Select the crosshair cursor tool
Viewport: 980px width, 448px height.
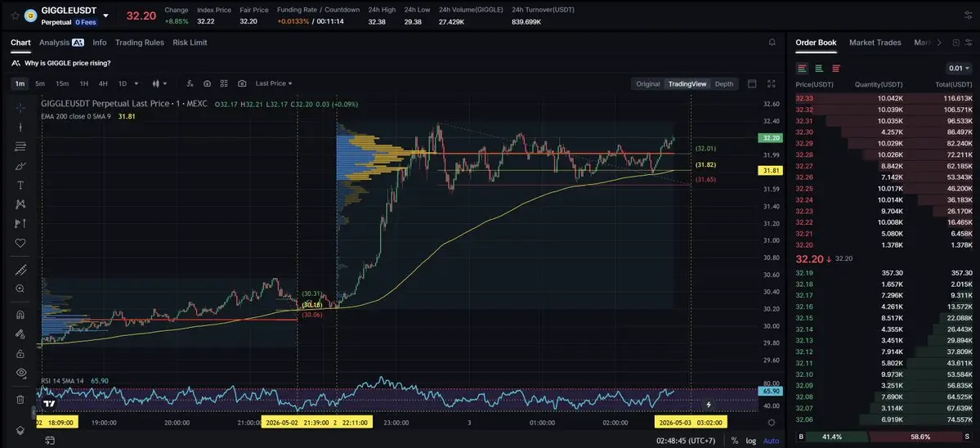[20, 107]
